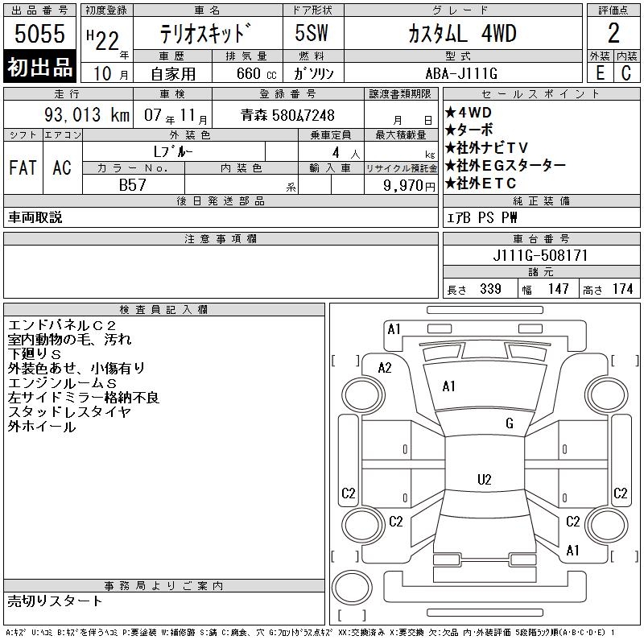
Task: Click the displacement value 660 cc
Action: (x=256, y=74)
